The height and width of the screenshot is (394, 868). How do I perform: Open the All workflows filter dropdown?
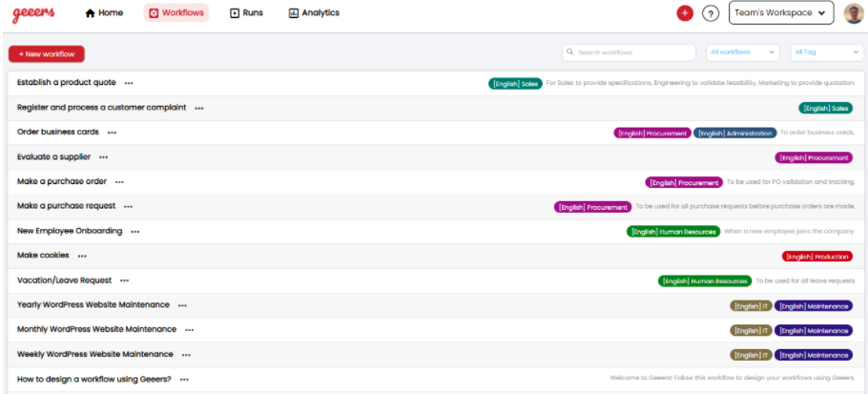[x=743, y=52]
